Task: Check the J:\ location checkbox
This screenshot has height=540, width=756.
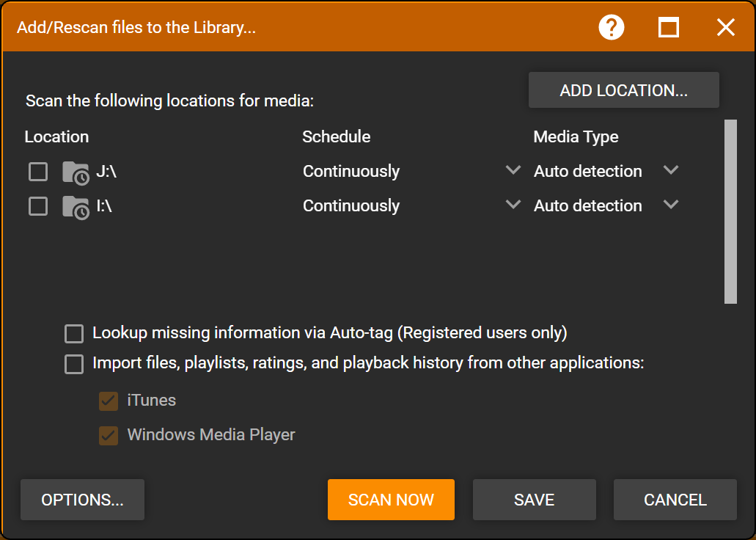Action: point(38,172)
